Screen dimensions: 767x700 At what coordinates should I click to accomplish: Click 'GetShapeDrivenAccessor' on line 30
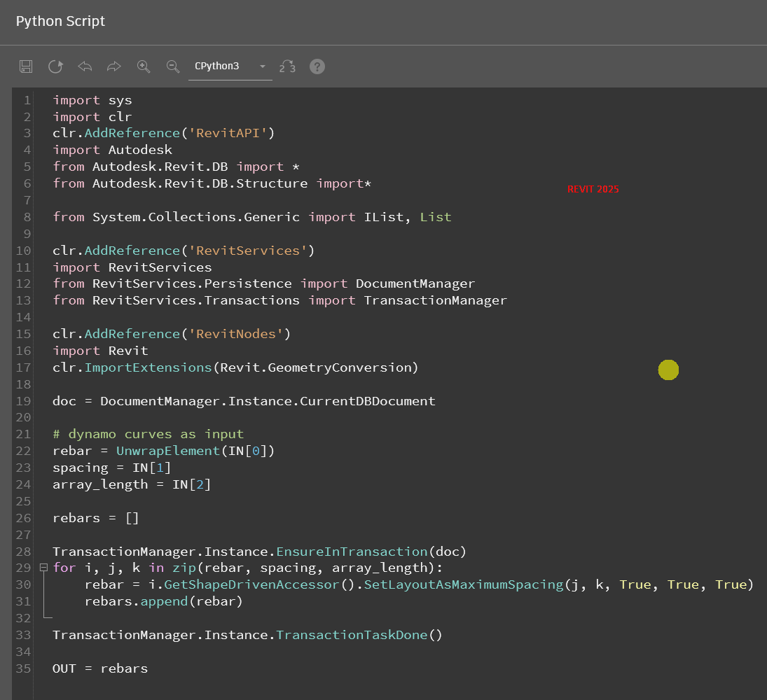(251, 584)
